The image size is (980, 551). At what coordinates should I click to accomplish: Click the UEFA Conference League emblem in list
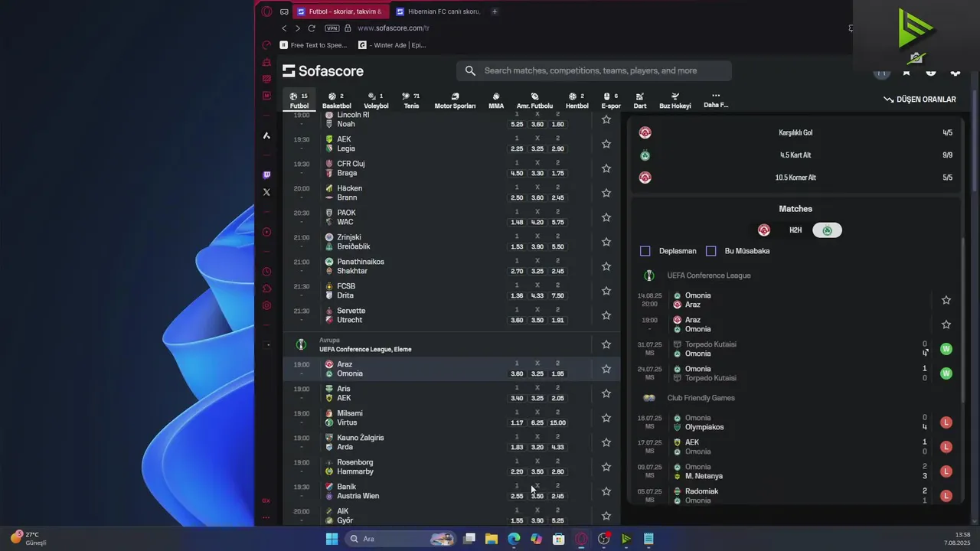(301, 344)
